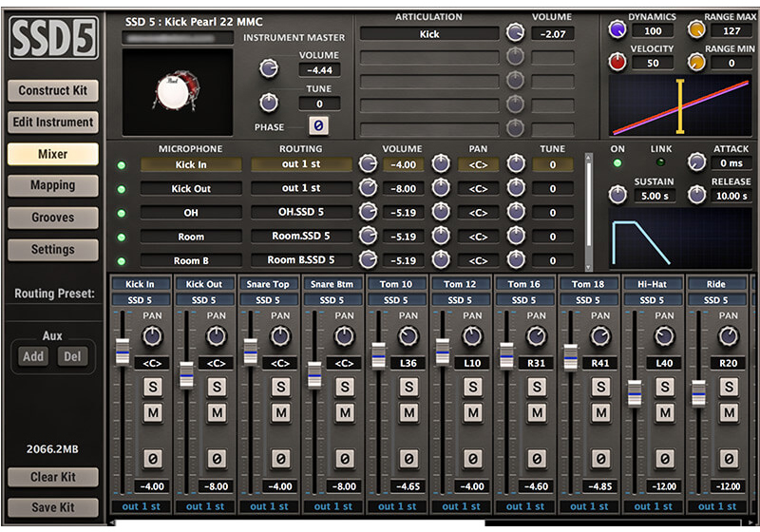760x532 pixels.
Task: Click the Kick articulation volume knob
Action: pyautogui.click(x=515, y=32)
